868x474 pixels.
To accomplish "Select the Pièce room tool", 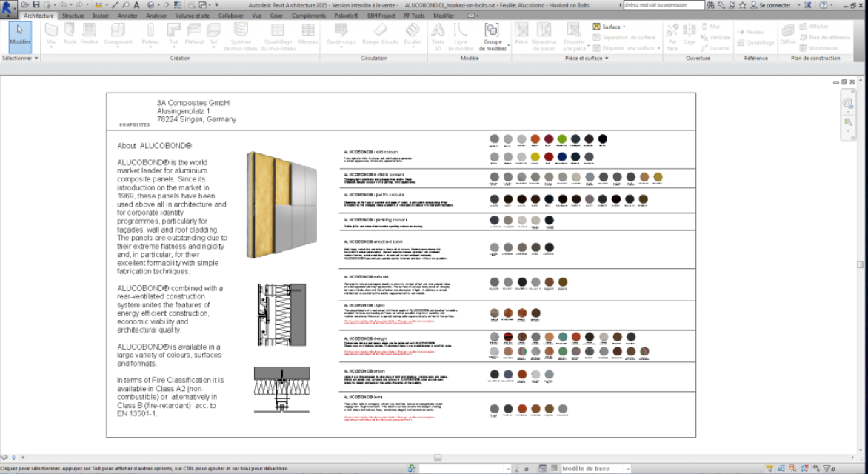I will [521, 34].
